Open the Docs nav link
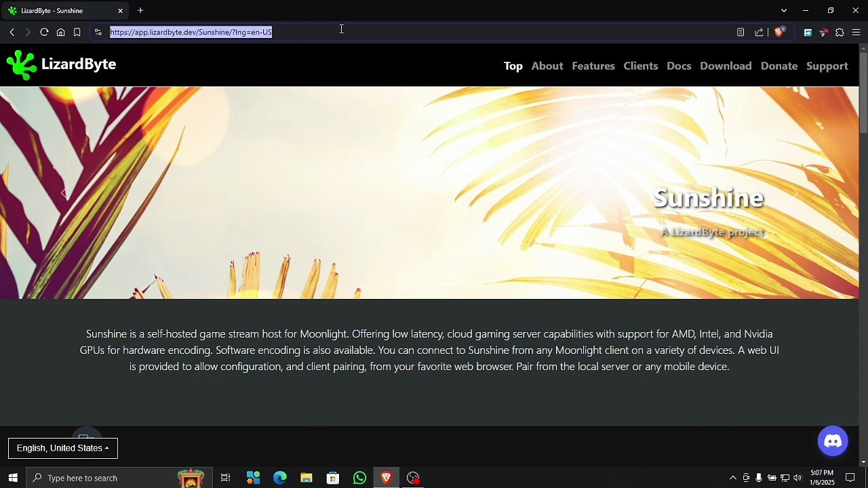Image resolution: width=868 pixels, height=488 pixels. (x=679, y=66)
